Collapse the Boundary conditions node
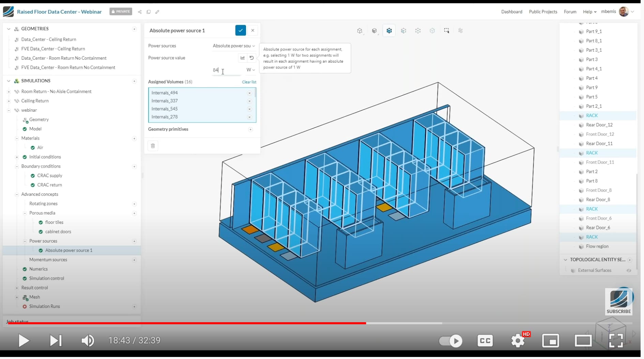 coord(17,167)
